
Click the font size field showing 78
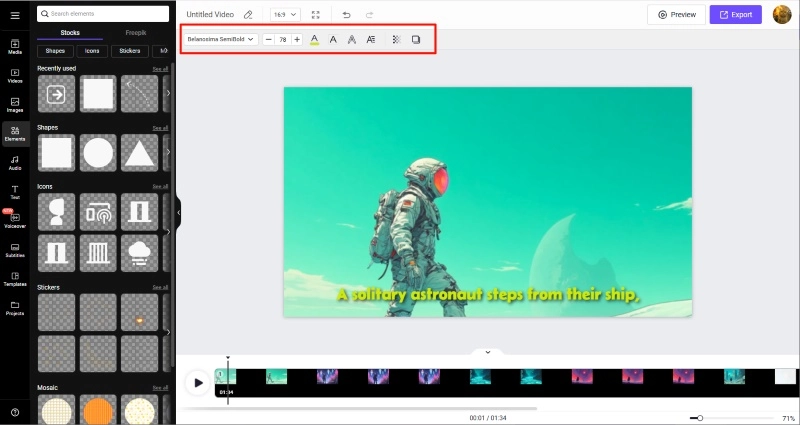click(283, 39)
